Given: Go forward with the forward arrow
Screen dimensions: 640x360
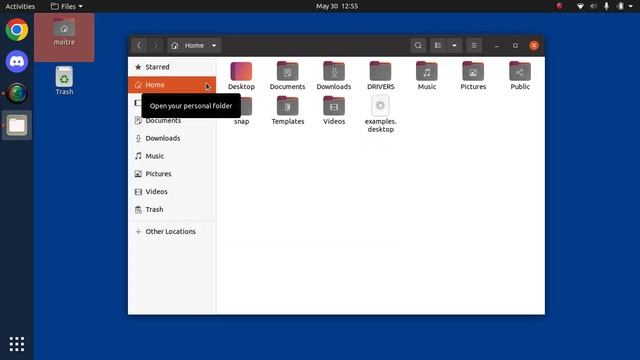Looking at the screenshot, I should (x=155, y=45).
